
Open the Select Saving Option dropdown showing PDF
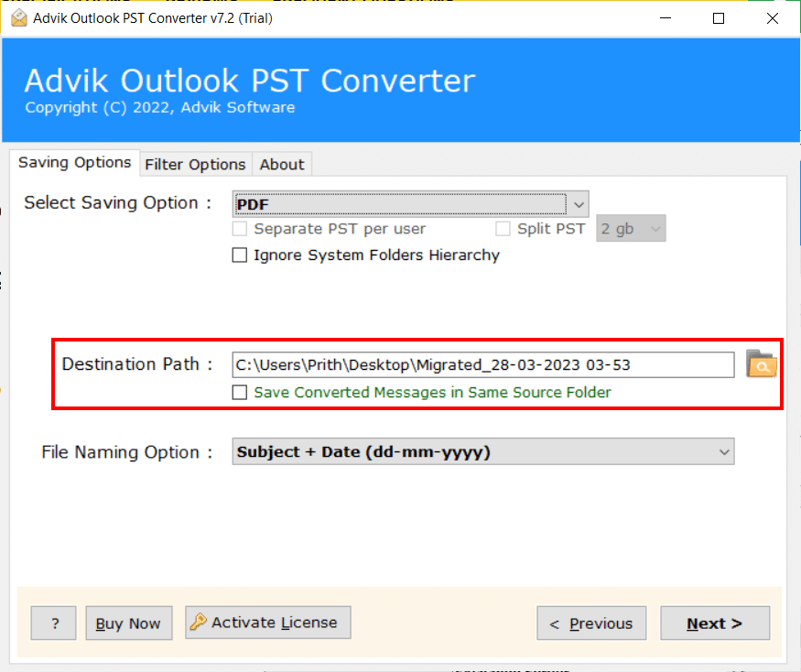pos(579,203)
